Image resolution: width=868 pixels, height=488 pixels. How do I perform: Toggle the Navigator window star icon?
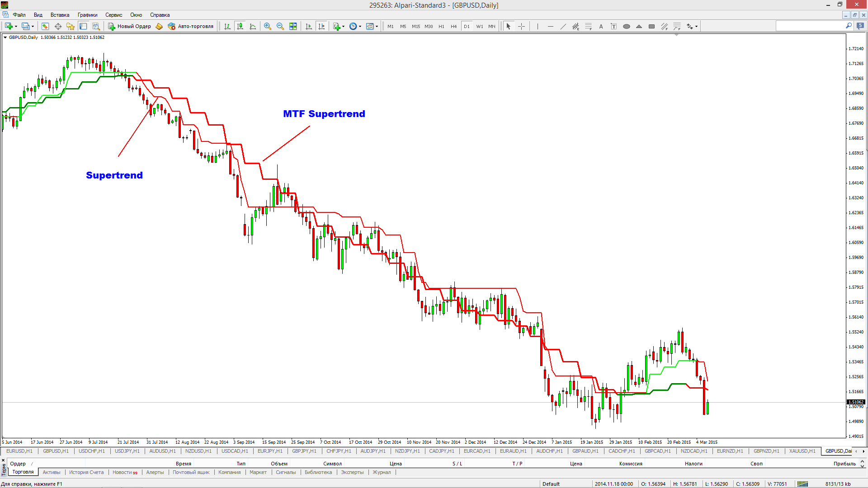coord(70,26)
